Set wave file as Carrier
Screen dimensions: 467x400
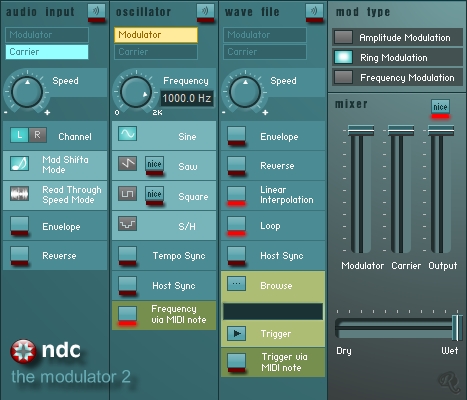[265, 52]
